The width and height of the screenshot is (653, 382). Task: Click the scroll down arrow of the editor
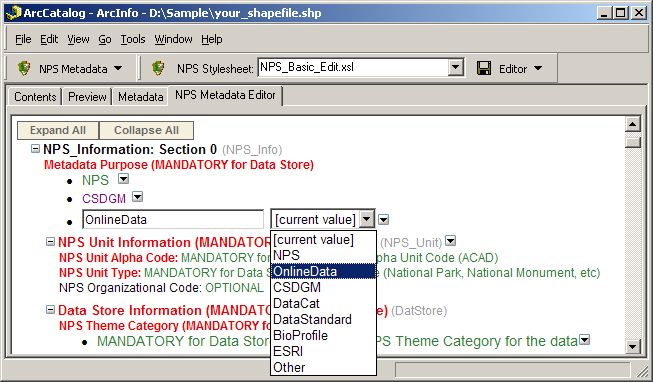pyautogui.click(x=633, y=346)
